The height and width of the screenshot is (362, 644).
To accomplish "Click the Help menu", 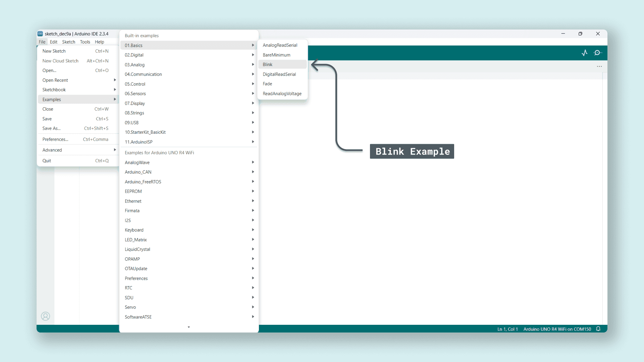I will pos(99,42).
